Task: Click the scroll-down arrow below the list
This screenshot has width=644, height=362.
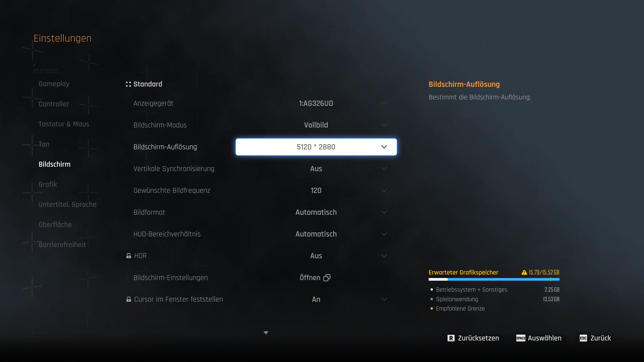Action: (266, 333)
